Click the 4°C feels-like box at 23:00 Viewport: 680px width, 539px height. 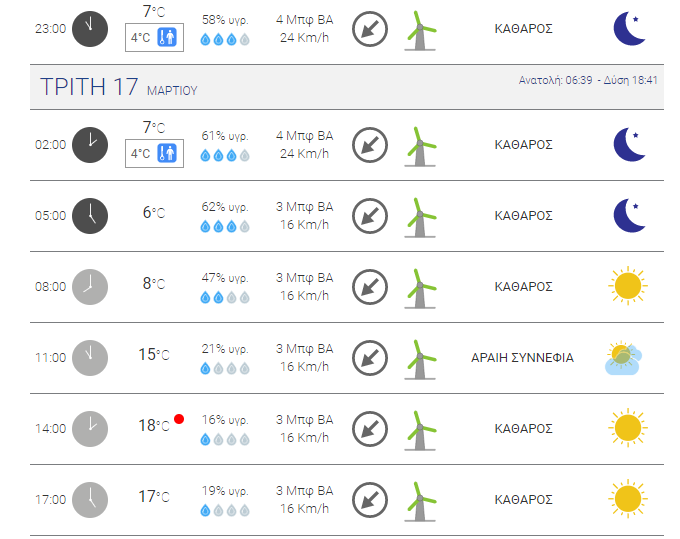tap(154, 37)
